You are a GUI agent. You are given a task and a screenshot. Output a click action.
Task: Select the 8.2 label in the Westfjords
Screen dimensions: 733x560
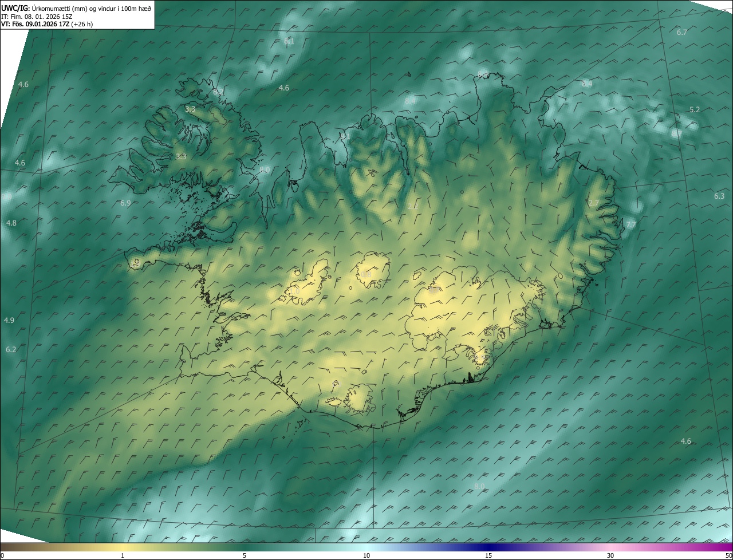click(x=217, y=92)
